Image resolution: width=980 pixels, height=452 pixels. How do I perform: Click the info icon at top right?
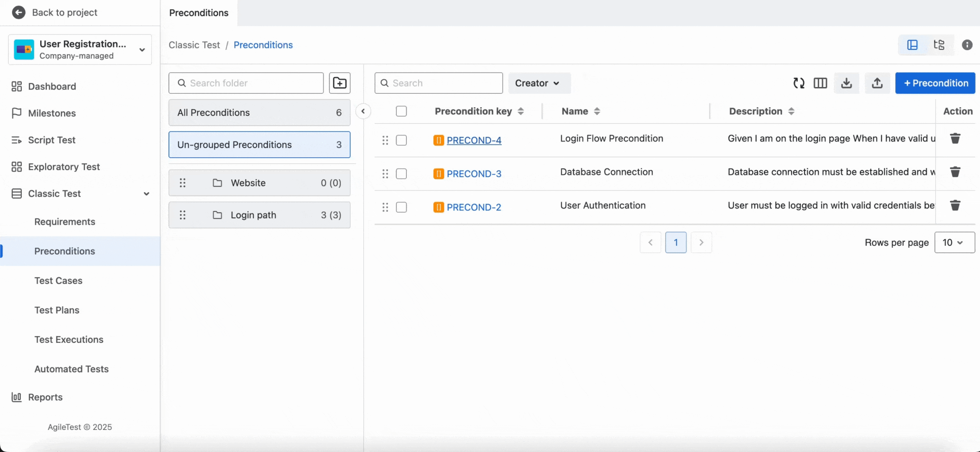pyautogui.click(x=967, y=45)
